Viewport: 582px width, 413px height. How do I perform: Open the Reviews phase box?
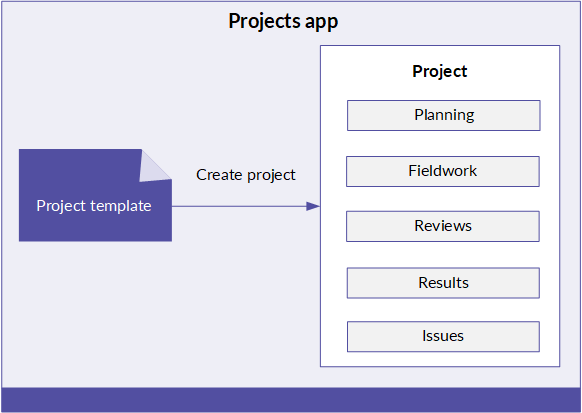pyautogui.click(x=443, y=226)
